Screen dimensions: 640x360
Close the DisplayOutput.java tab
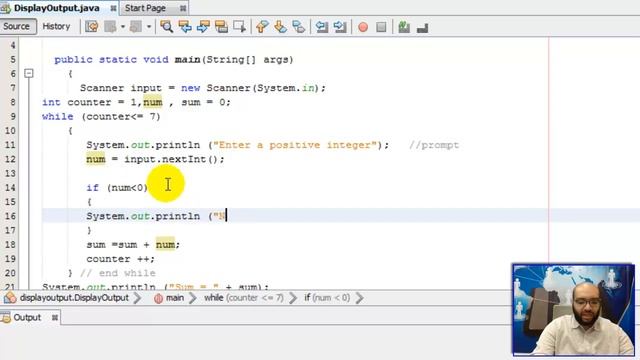(113, 8)
